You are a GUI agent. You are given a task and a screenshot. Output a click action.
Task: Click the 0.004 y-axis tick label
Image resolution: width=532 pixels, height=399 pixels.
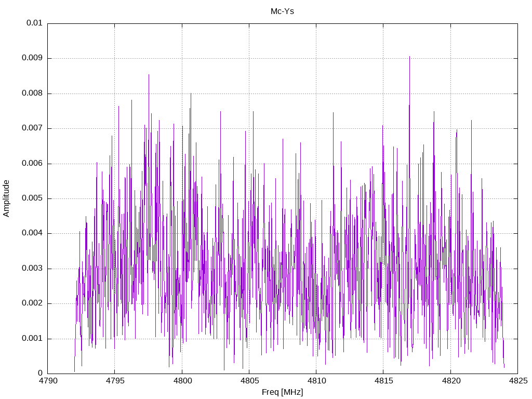32,233
